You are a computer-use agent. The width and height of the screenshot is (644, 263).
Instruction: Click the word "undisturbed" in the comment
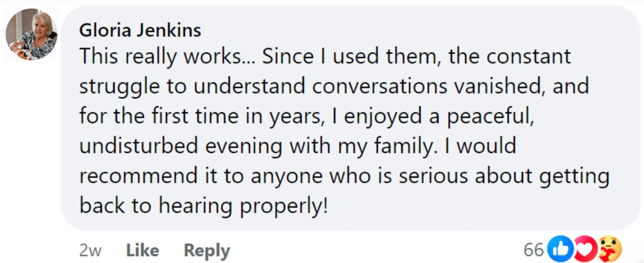tap(138, 146)
